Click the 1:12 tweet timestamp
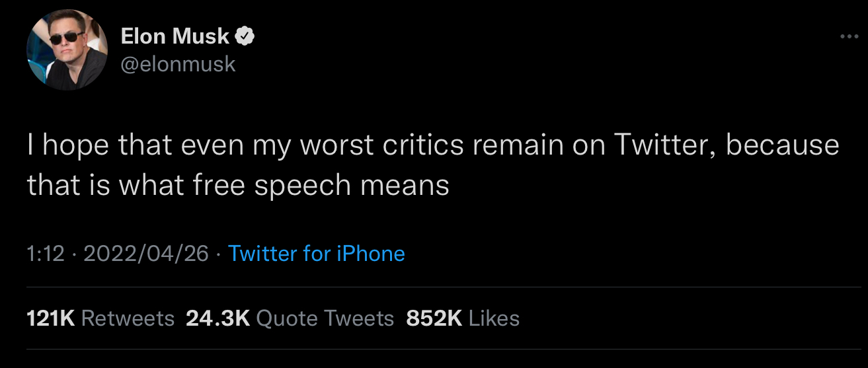This screenshot has width=868, height=368. (x=46, y=253)
